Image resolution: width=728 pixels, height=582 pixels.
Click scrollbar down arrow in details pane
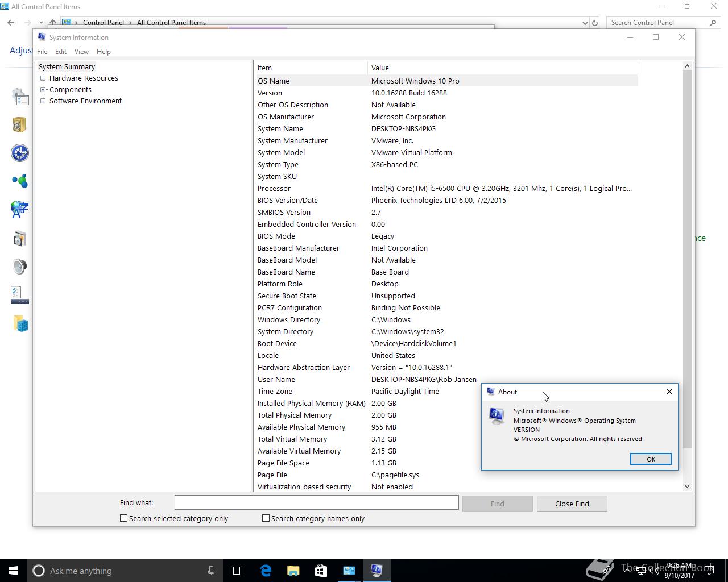687,487
